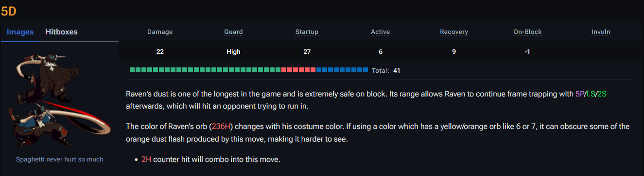Open the 2H counter hit link
Screen dimensions: 644x176
coord(146,159)
